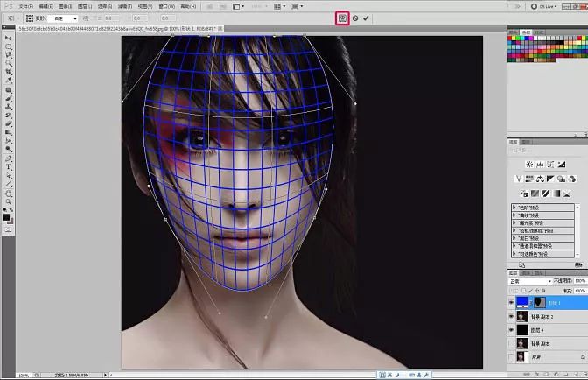Open the 窗口(W) menu

coord(166,6)
